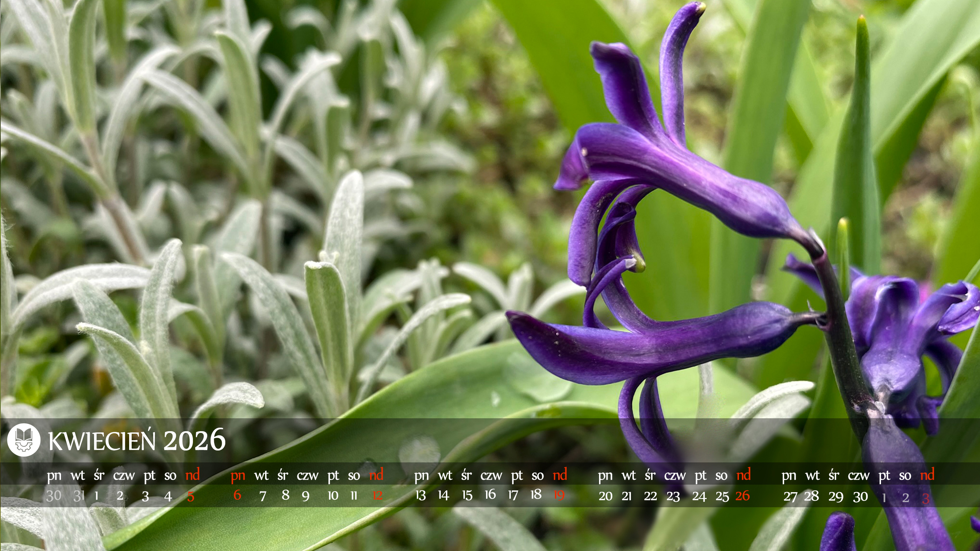The width and height of the screenshot is (980, 551).
Task: Select date 15 on the calendar
Action: pyautogui.click(x=467, y=495)
